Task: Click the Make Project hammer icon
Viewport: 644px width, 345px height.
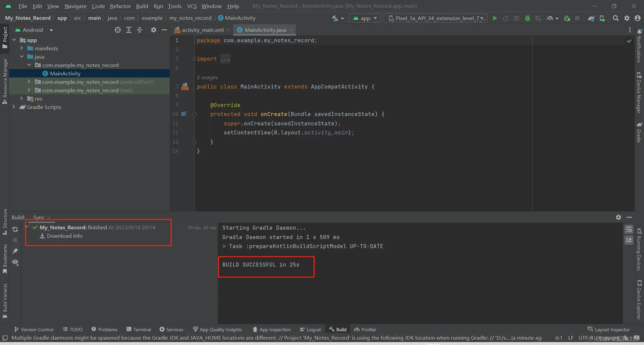Action: [335, 18]
